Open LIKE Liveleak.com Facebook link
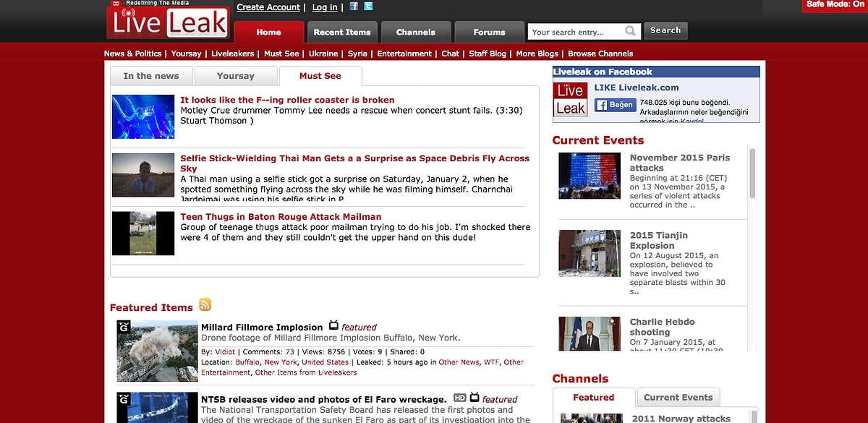 tap(637, 87)
